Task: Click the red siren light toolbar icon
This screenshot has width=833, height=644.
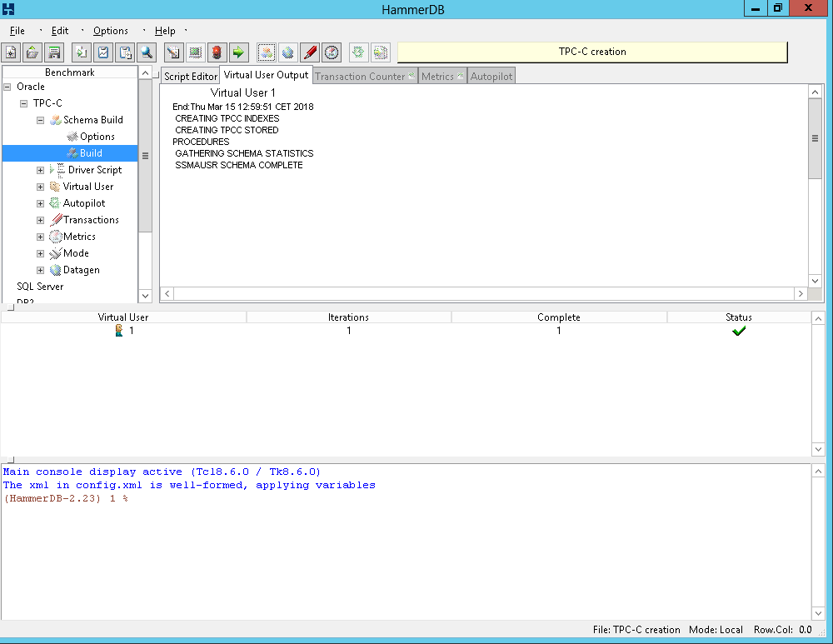Action: point(217,52)
